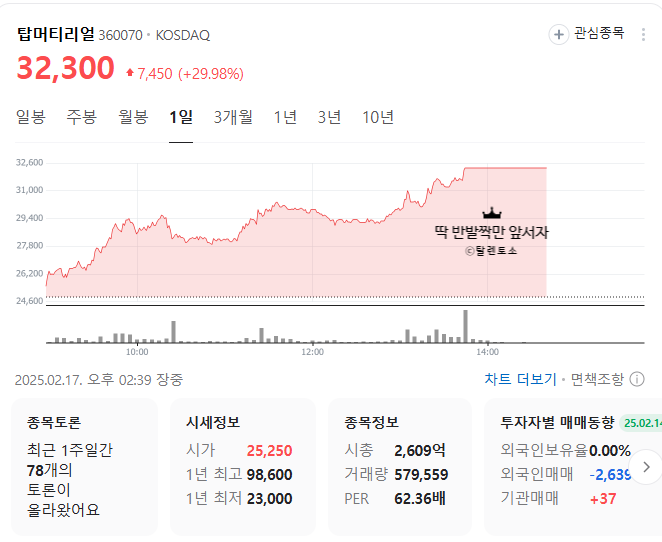This screenshot has width=662, height=542.
Task: Click the info icon beside 면책조항
Action: (637, 379)
